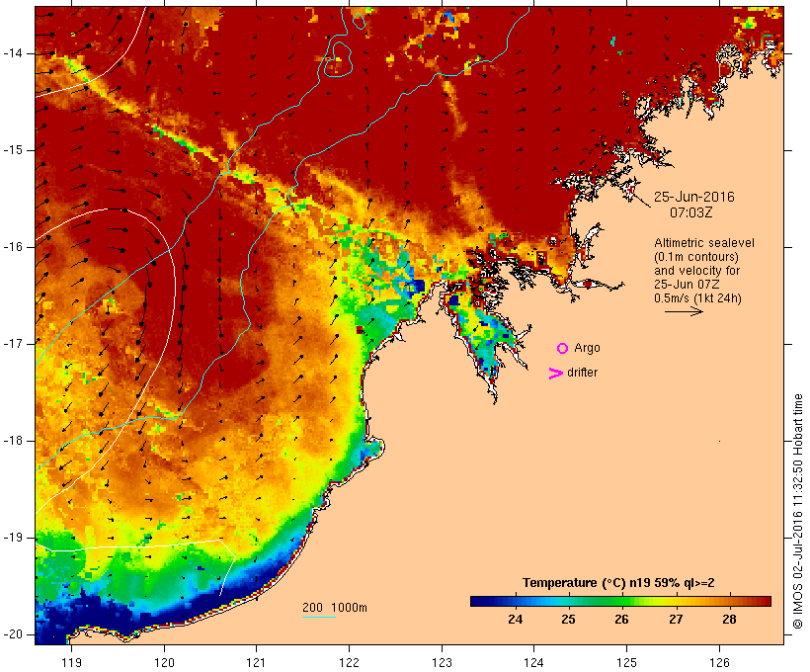
Task: Click latitude axis label -17
Action: point(13,344)
